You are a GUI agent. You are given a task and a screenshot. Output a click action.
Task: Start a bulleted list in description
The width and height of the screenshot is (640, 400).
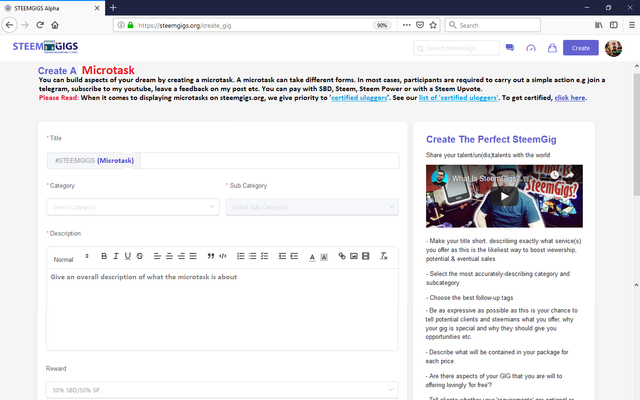253,256
